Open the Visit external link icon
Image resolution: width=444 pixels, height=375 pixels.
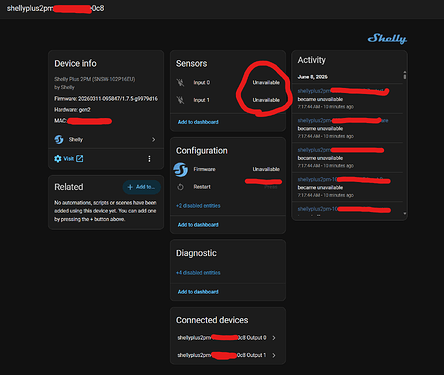pos(79,159)
